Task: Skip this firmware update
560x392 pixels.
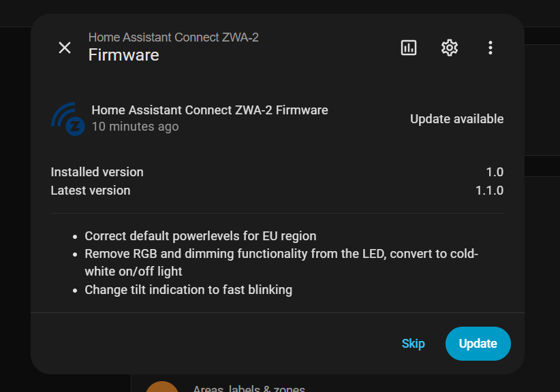Action: coord(413,344)
